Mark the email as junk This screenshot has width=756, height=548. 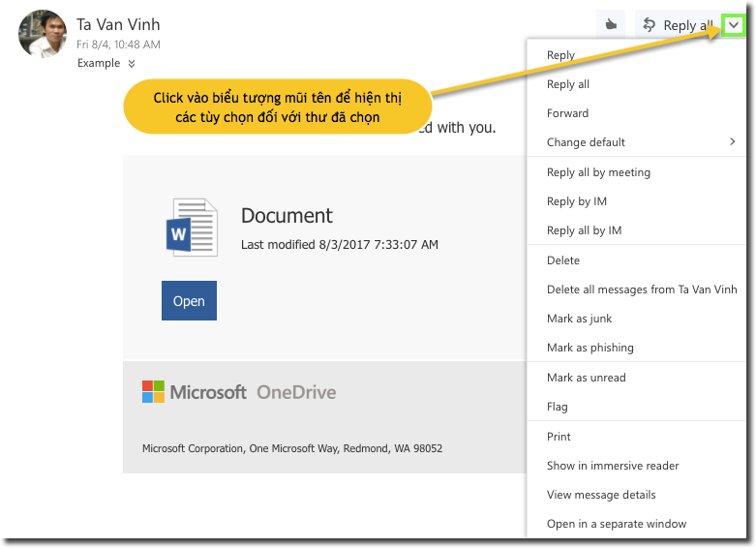coord(579,319)
